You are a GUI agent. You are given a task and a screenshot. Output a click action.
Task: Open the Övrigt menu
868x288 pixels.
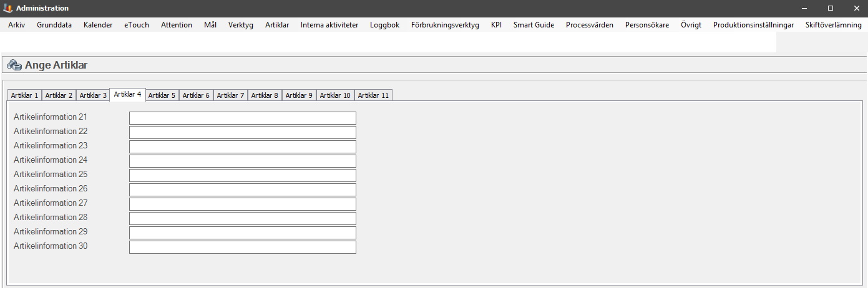point(691,25)
